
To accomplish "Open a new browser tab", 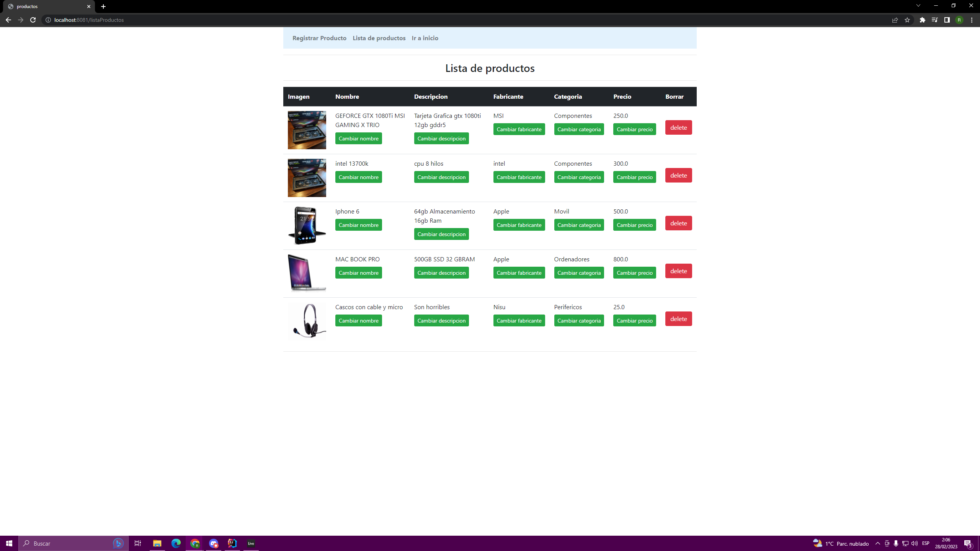I will tap(103, 7).
